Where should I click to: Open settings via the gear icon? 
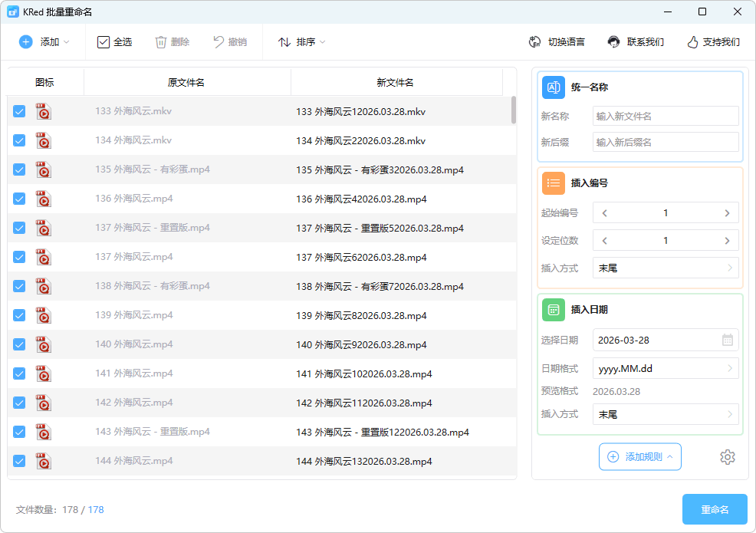pyautogui.click(x=728, y=457)
